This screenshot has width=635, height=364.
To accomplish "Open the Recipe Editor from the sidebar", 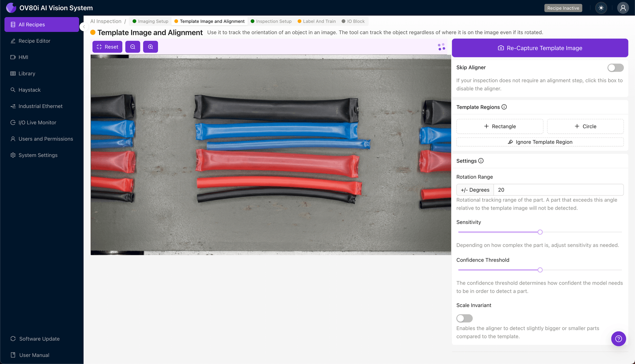I will pyautogui.click(x=34, y=41).
